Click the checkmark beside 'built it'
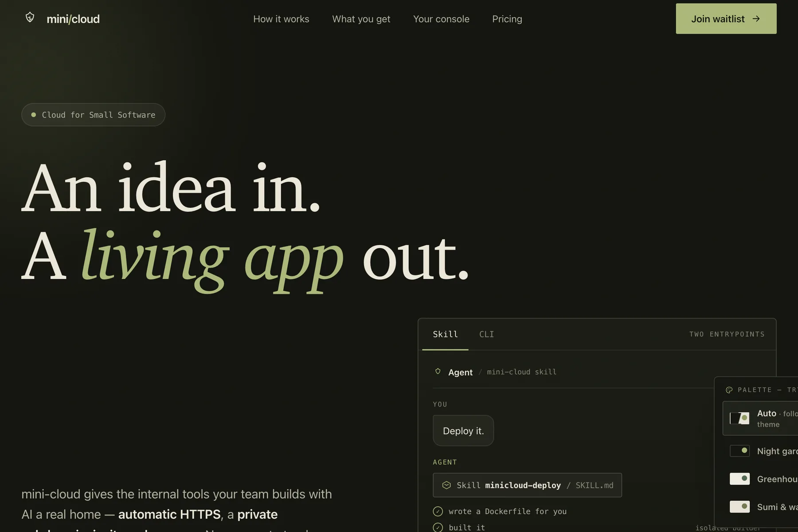This screenshot has height=532, width=798. coord(438,527)
